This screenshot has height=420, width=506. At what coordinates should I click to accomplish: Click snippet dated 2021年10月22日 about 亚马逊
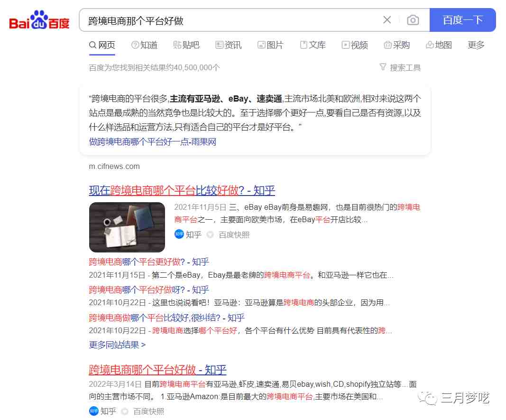[x=239, y=303]
